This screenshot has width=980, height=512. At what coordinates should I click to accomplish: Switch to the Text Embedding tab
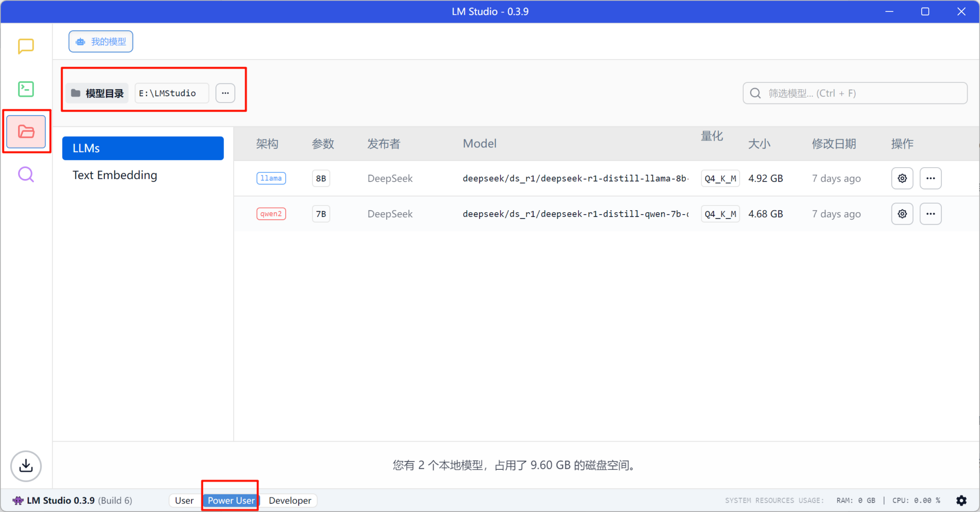(115, 175)
